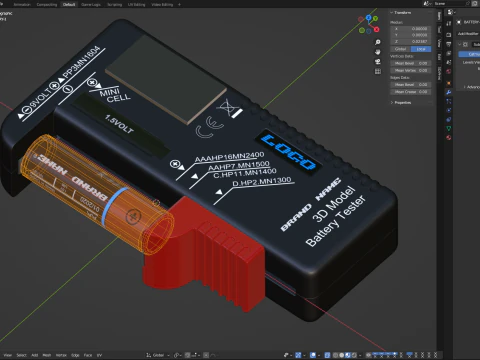Select rendered viewport shading
This screenshot has height=360, width=480.
point(354,355)
